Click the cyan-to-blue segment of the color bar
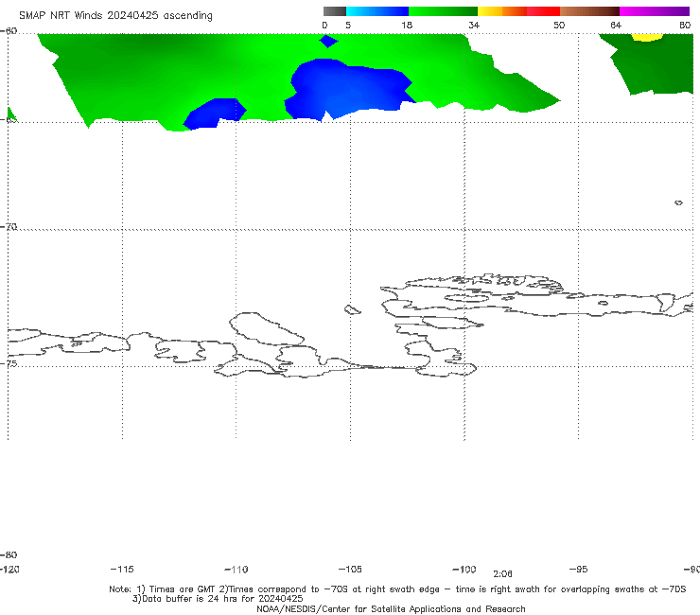Image resolution: width=700 pixels, height=615 pixels. click(x=377, y=11)
